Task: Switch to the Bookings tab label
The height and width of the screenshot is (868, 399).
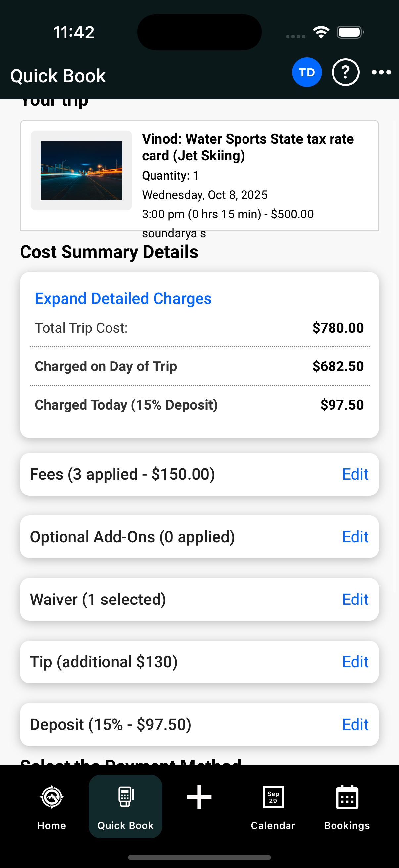Action: tap(347, 825)
